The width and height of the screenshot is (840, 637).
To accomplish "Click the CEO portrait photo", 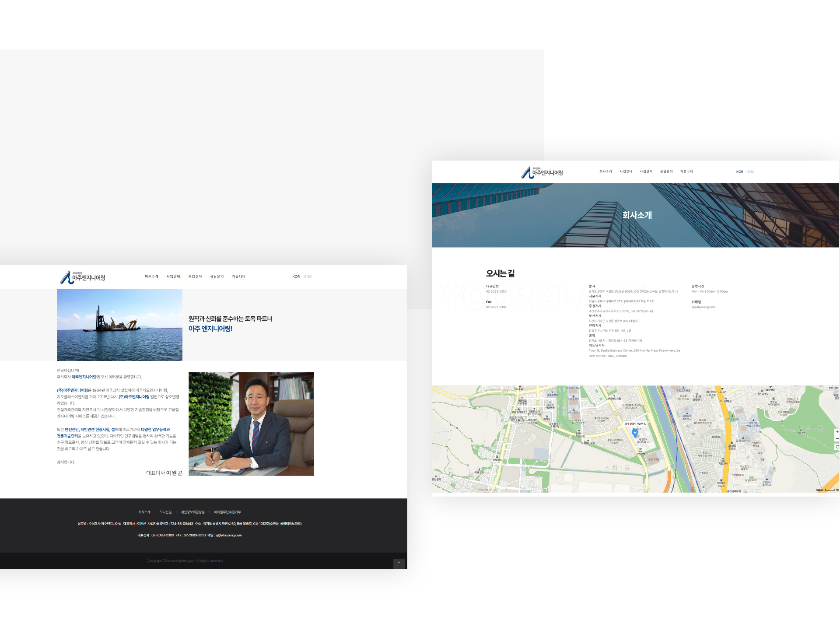I will (x=251, y=423).
